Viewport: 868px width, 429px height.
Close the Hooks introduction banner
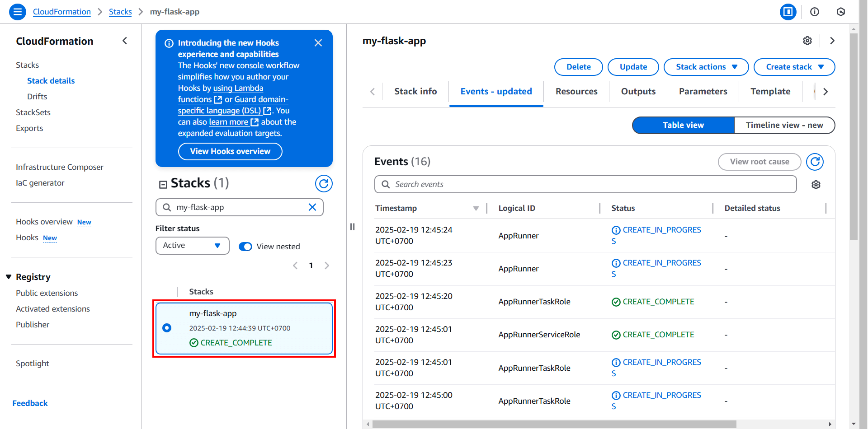[318, 43]
